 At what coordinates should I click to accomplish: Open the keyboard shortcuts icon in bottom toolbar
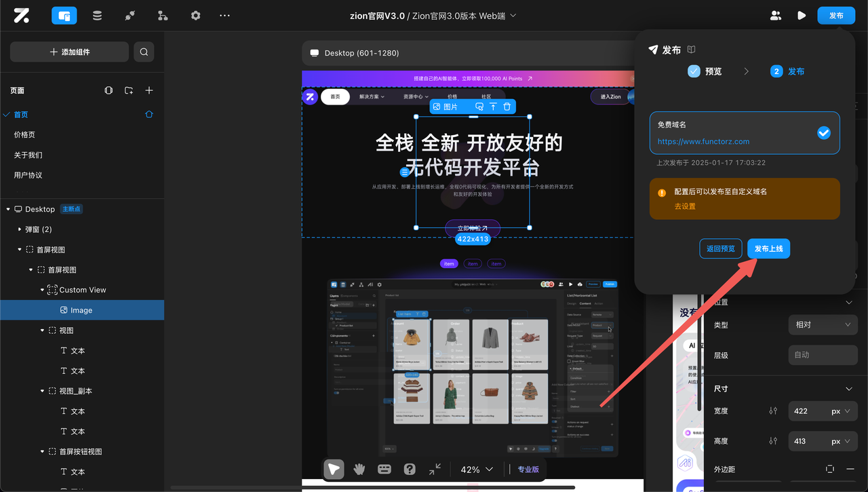tap(384, 469)
